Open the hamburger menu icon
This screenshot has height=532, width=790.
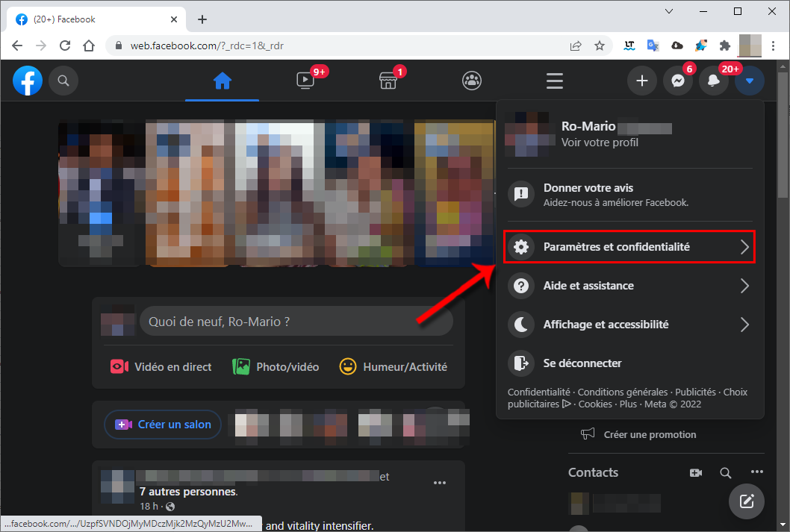pyautogui.click(x=555, y=81)
